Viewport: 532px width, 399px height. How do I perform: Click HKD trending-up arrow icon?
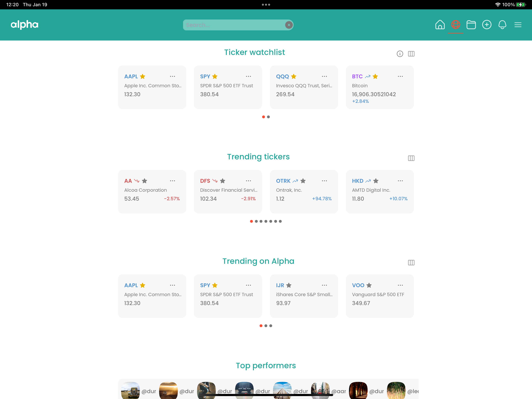368,181
